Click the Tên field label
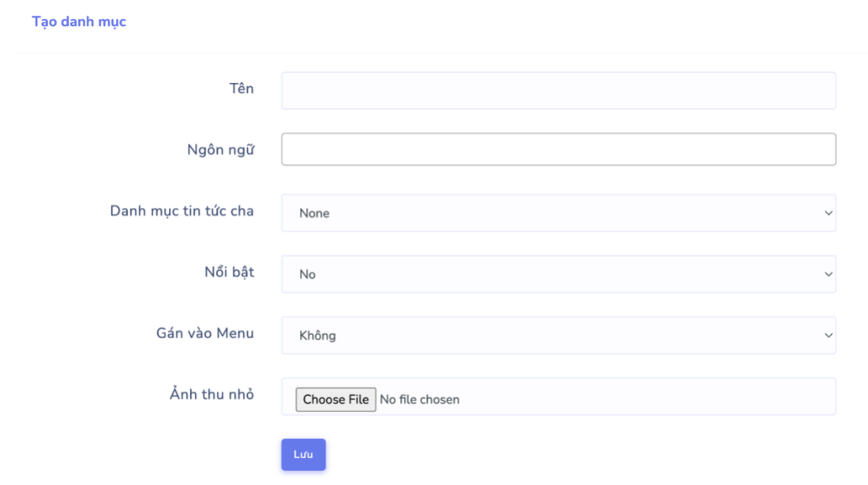Viewport: 868px width, 485px height. pyautogui.click(x=241, y=88)
